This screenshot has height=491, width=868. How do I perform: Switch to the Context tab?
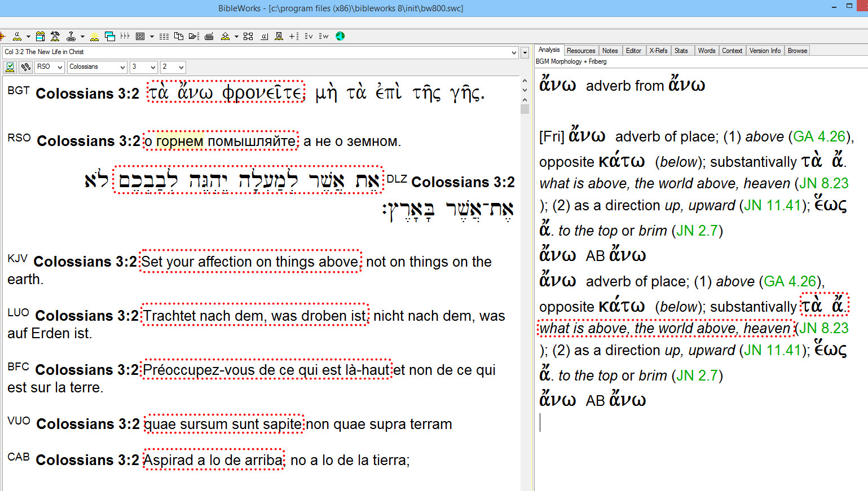(732, 51)
